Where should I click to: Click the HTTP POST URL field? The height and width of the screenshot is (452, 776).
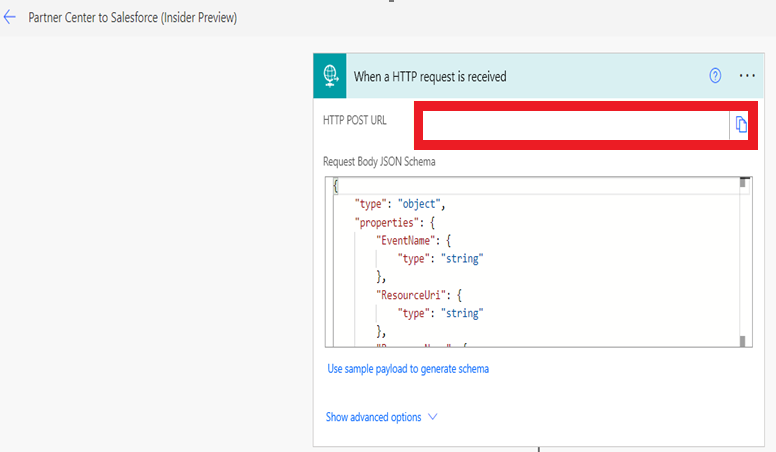[576, 125]
